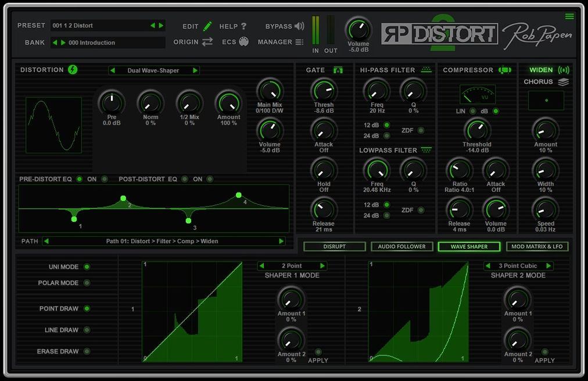This screenshot has width=588, height=381.
Task: Click the ORIGIN swap-arrows icon
Action: [x=208, y=42]
